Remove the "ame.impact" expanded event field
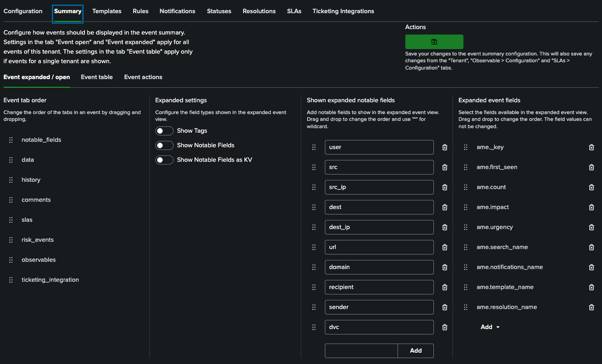 pos(591,207)
